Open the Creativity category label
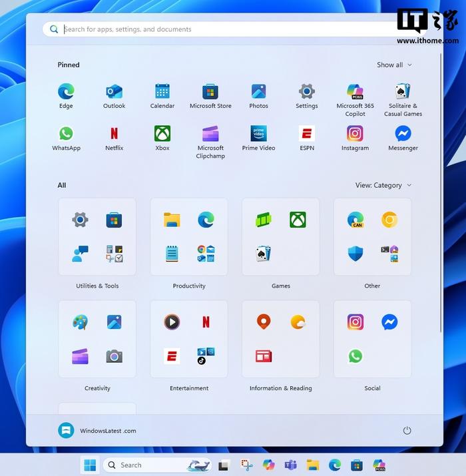This screenshot has height=476, width=466. click(x=97, y=388)
